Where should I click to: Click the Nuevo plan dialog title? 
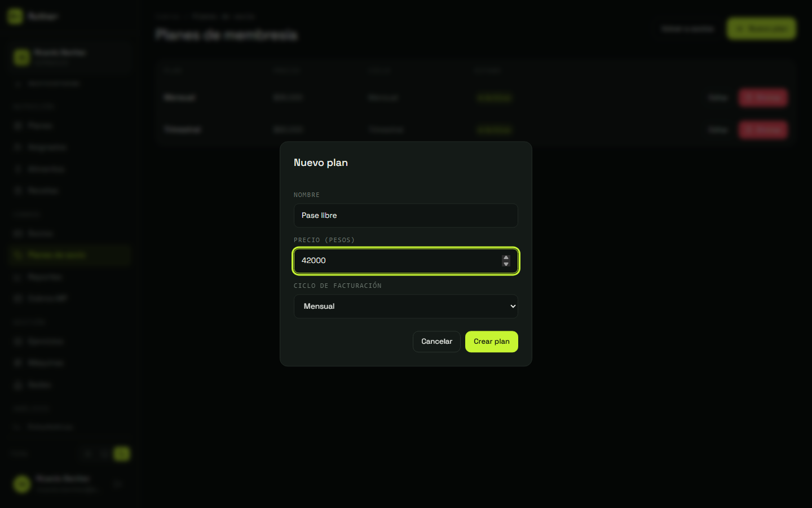(321, 163)
